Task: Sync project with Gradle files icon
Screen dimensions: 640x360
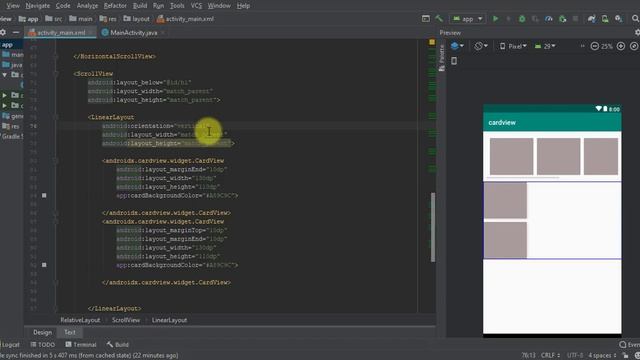Action: [x=591, y=19]
